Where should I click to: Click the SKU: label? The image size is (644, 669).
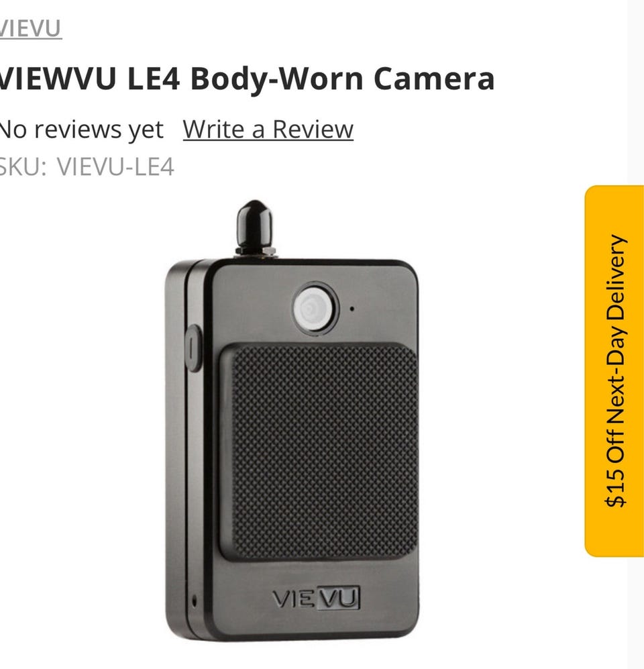[x=23, y=166]
